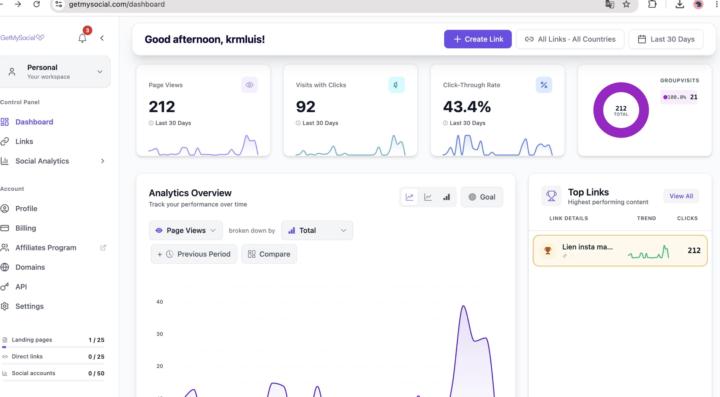Open the Page Views metric dropdown
Viewport: 720px width, 397px height.
point(186,230)
